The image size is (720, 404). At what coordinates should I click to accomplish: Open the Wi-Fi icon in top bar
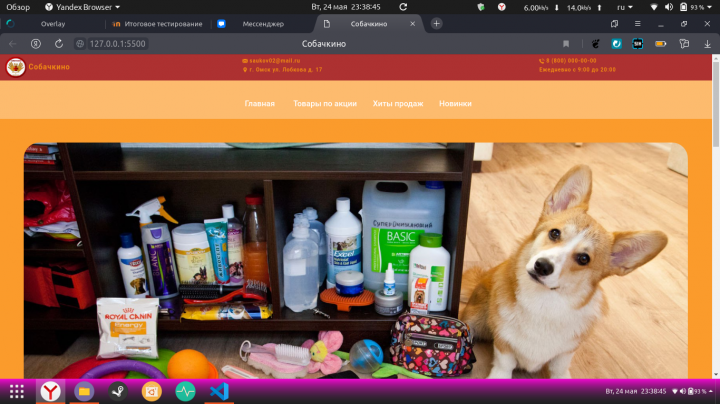tap(654, 7)
